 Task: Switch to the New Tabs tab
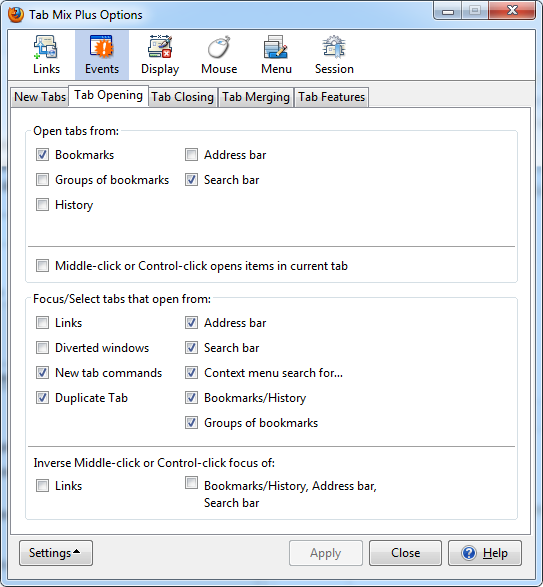(40, 97)
